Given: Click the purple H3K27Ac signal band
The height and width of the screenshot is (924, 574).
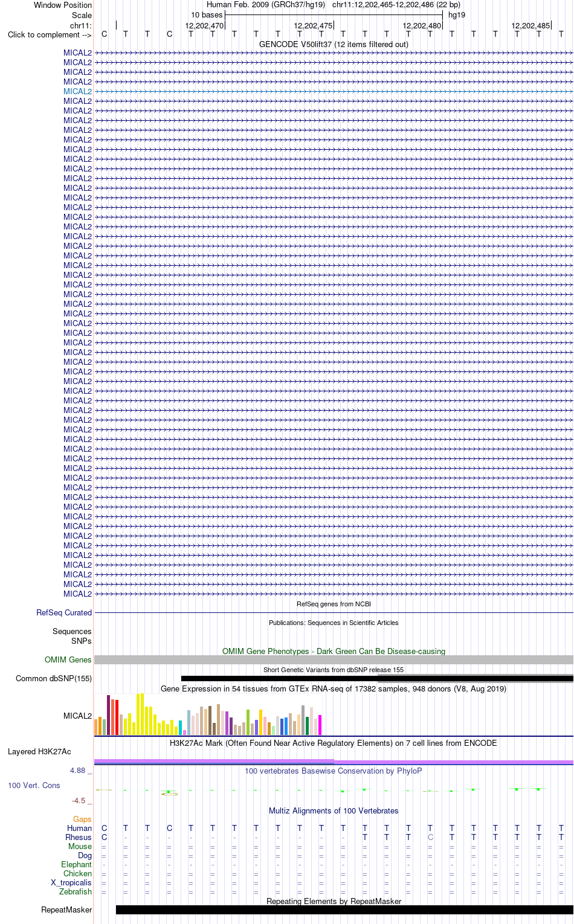Looking at the screenshot, I should pos(334,762).
